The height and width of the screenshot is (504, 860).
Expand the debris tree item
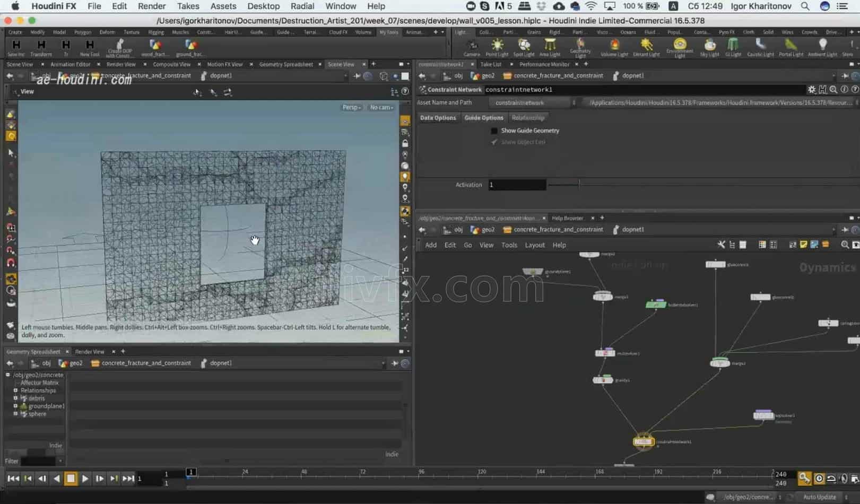[15, 398]
